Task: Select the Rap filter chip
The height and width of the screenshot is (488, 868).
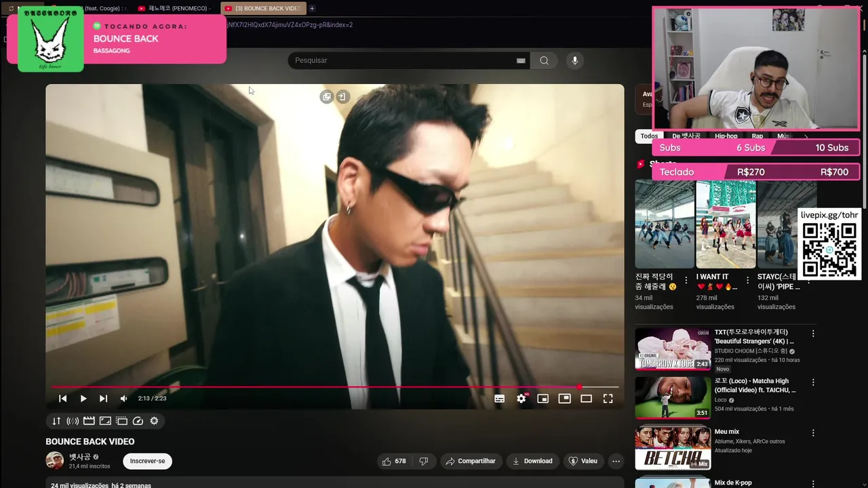Action: [x=757, y=136]
